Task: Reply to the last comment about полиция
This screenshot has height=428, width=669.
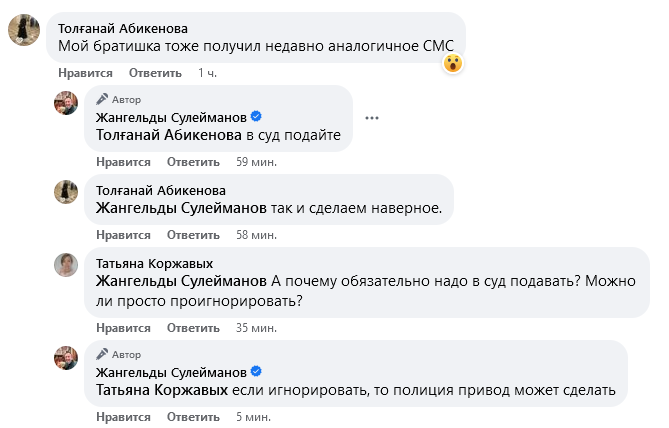Action: pos(192,416)
